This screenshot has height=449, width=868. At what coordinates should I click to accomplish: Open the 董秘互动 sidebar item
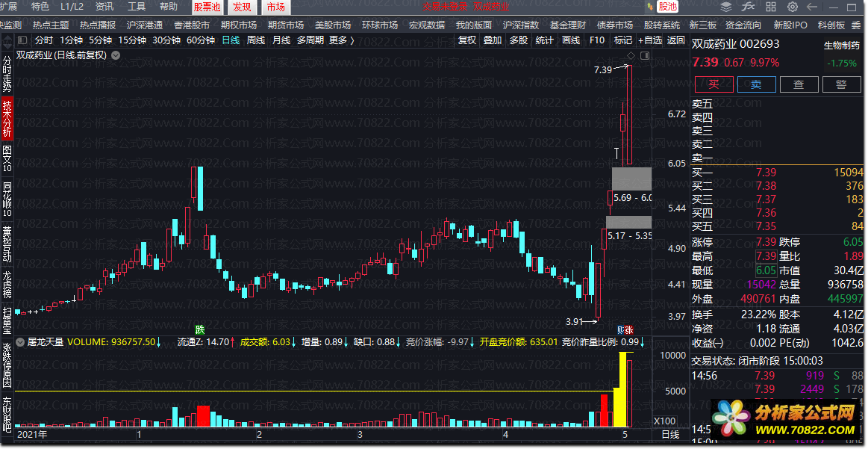(7, 244)
